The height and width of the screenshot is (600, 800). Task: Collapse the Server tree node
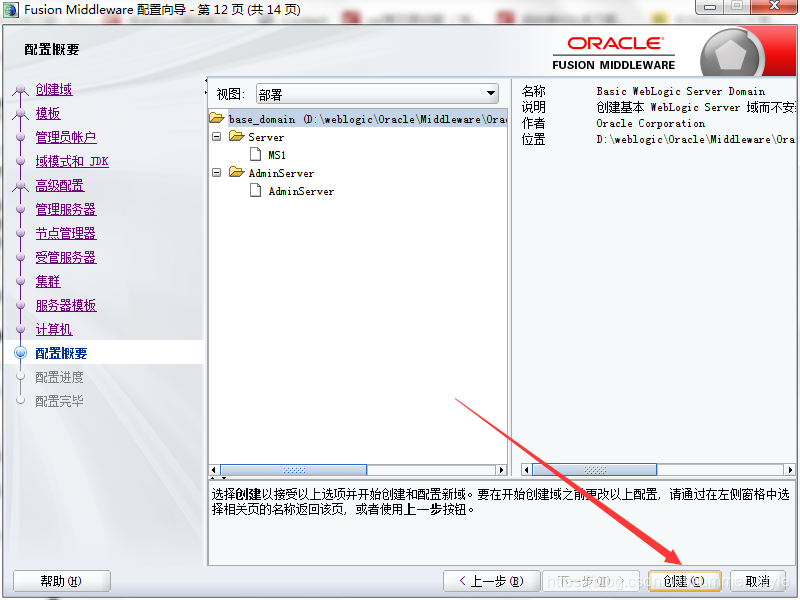coord(217,137)
